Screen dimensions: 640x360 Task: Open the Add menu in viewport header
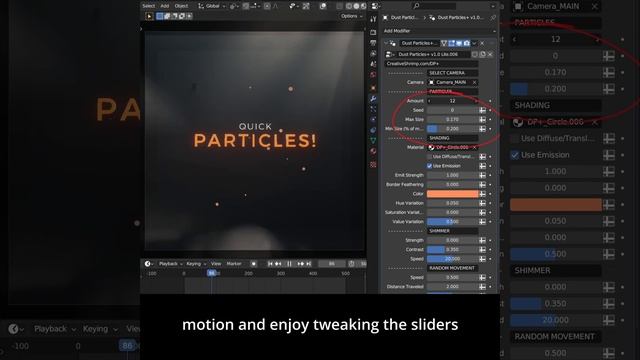[164, 6]
